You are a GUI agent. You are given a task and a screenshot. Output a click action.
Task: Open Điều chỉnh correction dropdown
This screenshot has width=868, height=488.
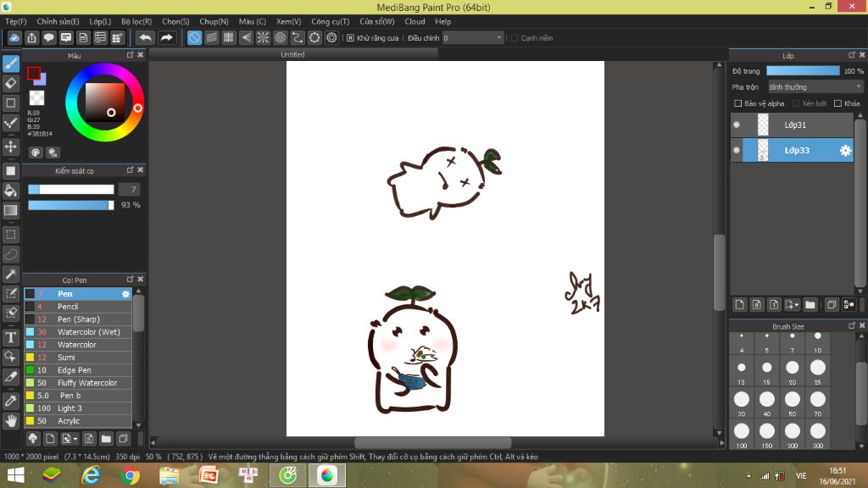[x=472, y=37]
